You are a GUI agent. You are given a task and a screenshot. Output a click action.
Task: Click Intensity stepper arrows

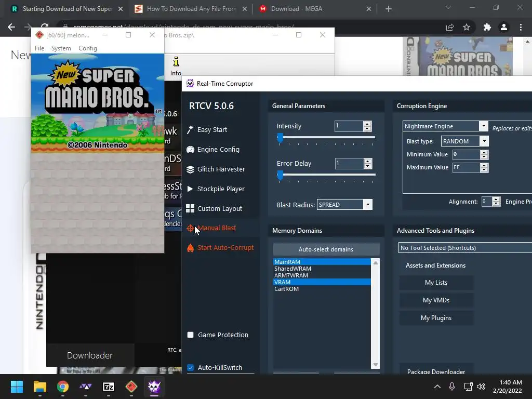pyautogui.click(x=367, y=126)
